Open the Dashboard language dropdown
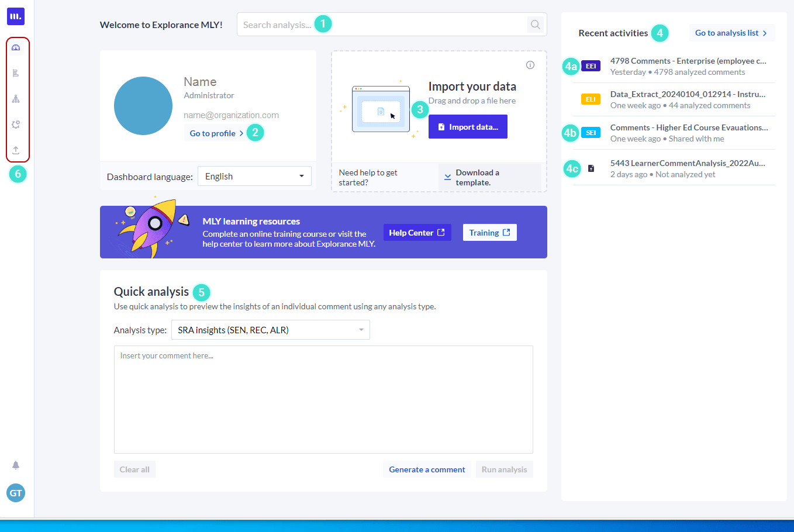 click(x=254, y=176)
